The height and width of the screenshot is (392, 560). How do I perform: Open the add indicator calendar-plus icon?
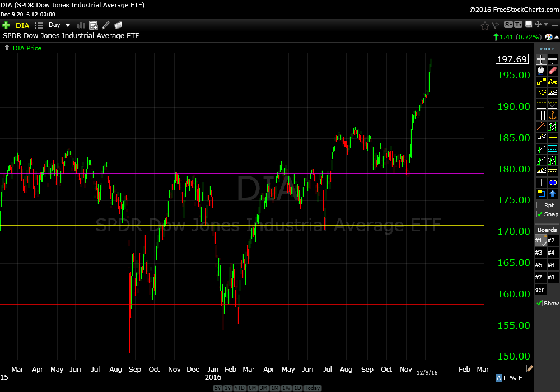coord(93,25)
